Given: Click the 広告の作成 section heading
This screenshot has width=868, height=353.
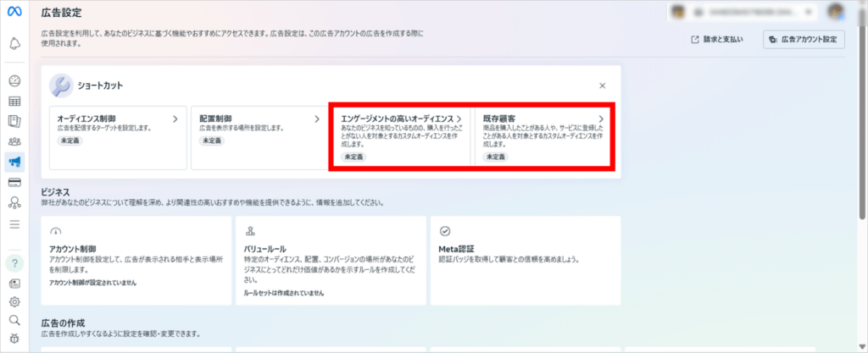Looking at the screenshot, I should pyautogui.click(x=63, y=323).
